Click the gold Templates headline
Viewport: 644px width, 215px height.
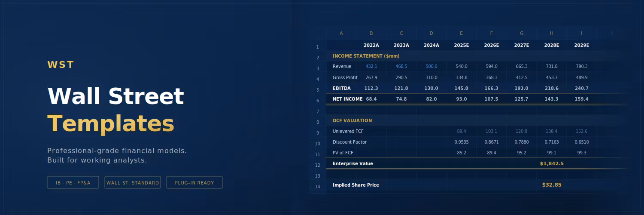[x=111, y=123]
